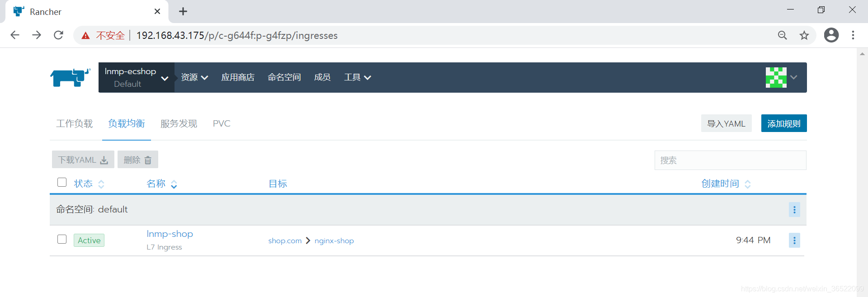The width and height of the screenshot is (868, 297).
Task: Switch to 负载均衡 tab
Action: (x=127, y=123)
